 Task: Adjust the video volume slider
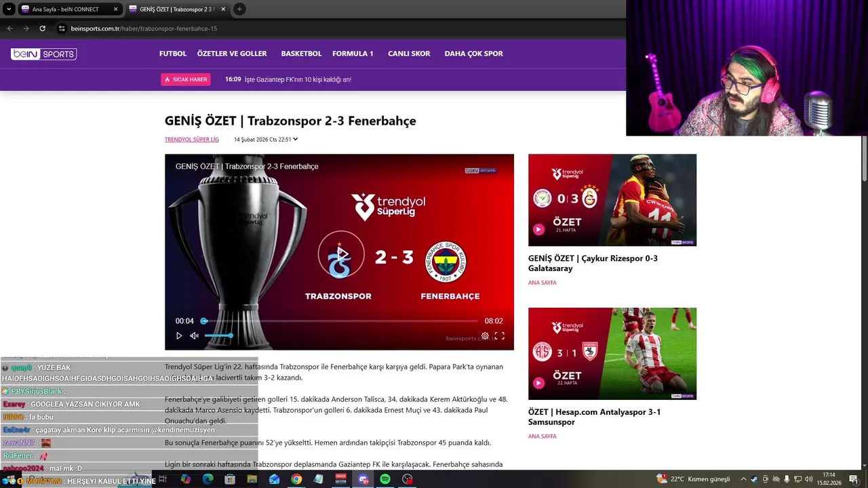coord(218,335)
